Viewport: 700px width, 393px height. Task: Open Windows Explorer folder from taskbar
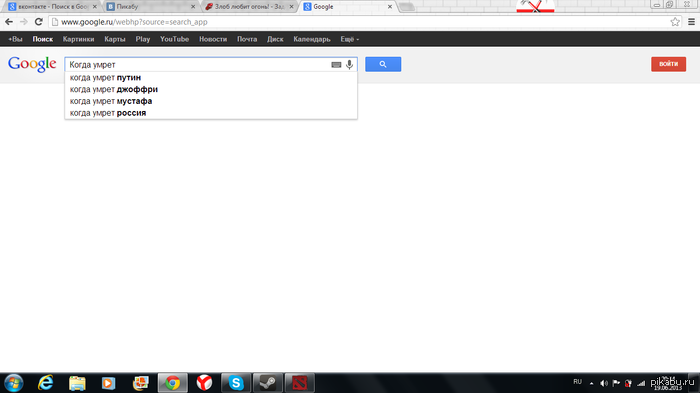[77, 383]
